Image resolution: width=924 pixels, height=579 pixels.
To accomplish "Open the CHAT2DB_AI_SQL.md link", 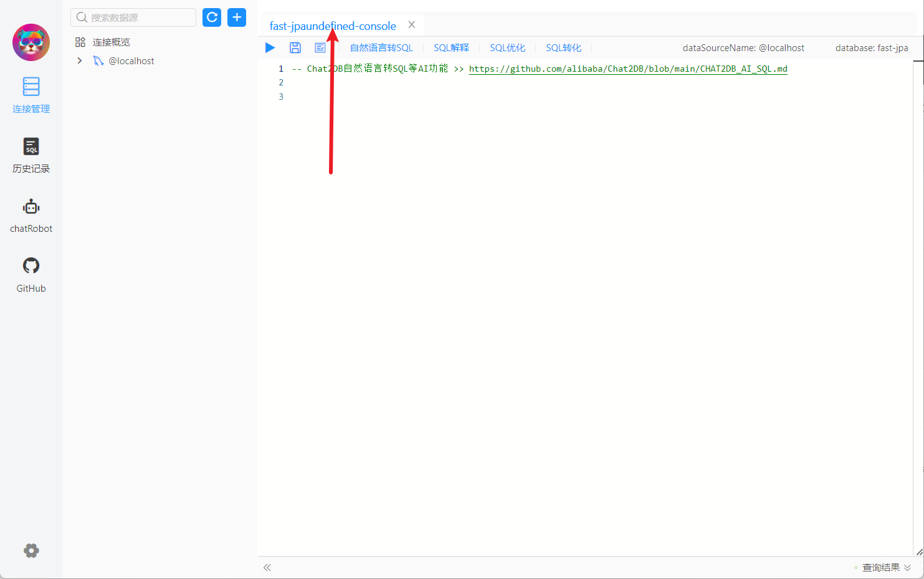I will coord(627,69).
